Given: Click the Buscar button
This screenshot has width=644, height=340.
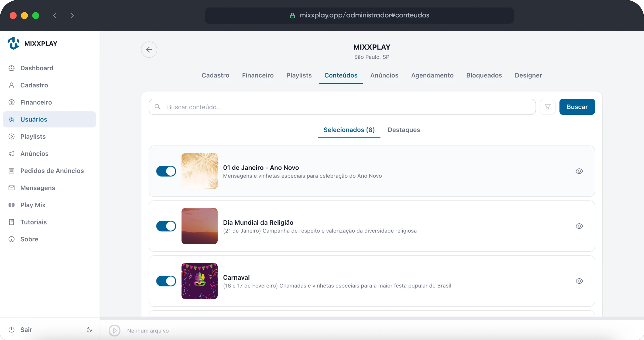Looking at the screenshot, I should [x=577, y=107].
